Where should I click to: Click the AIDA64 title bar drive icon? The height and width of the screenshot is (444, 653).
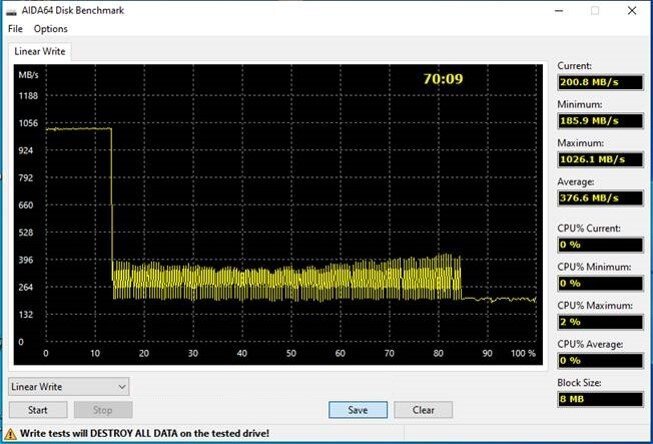(x=11, y=11)
